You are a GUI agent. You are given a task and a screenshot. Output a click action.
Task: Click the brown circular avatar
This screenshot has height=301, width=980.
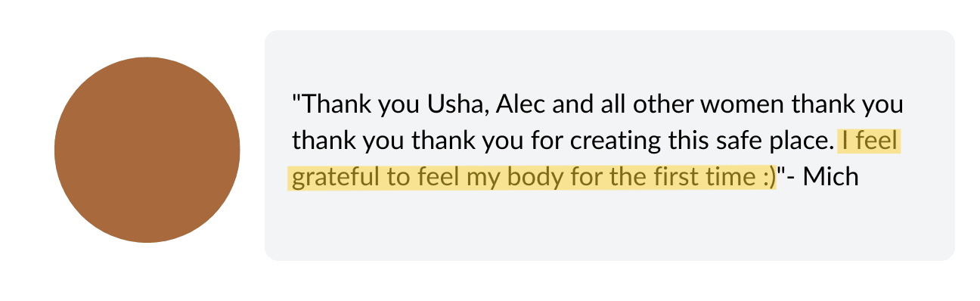pyautogui.click(x=147, y=150)
